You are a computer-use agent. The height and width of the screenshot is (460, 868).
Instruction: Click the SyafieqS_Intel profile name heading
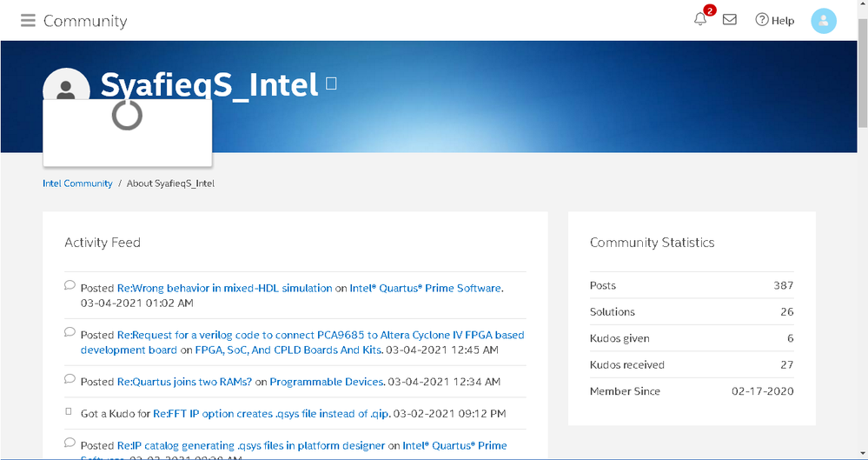point(209,84)
